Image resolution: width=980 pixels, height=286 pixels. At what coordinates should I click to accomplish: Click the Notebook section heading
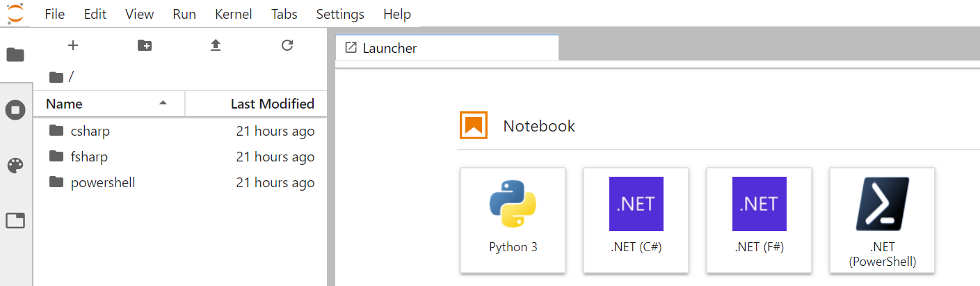click(x=539, y=126)
